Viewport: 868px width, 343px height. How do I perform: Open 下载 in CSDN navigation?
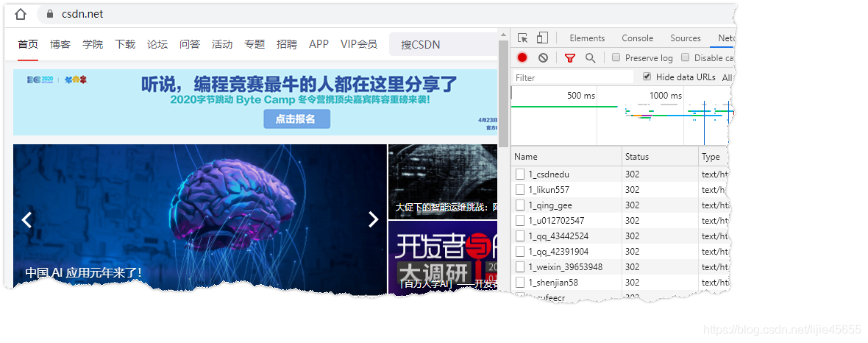point(125,44)
